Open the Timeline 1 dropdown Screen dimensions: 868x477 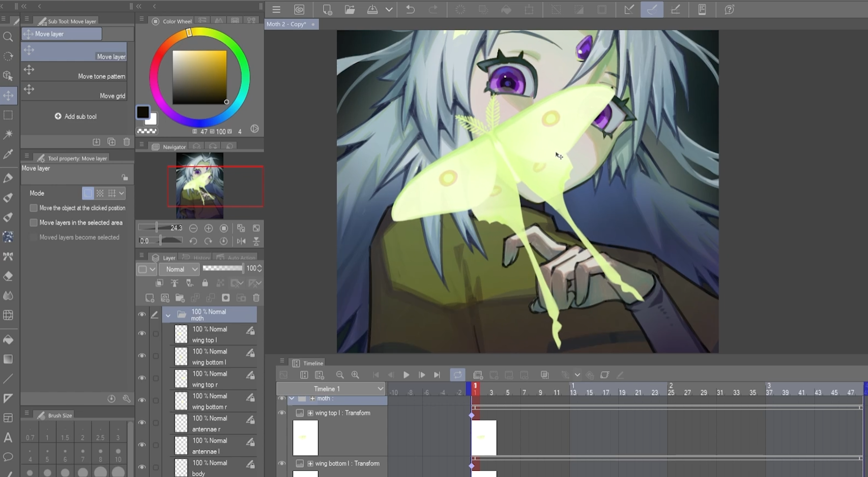tap(331, 389)
